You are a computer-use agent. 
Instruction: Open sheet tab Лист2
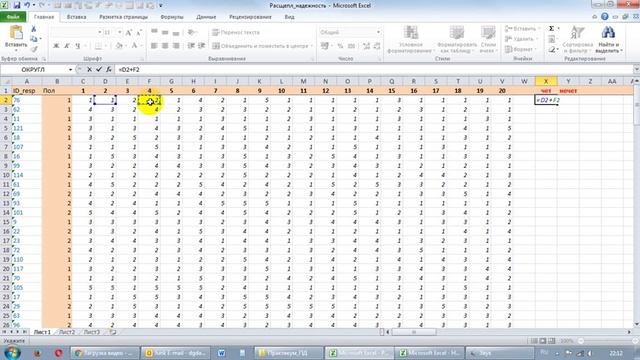pyautogui.click(x=67, y=332)
